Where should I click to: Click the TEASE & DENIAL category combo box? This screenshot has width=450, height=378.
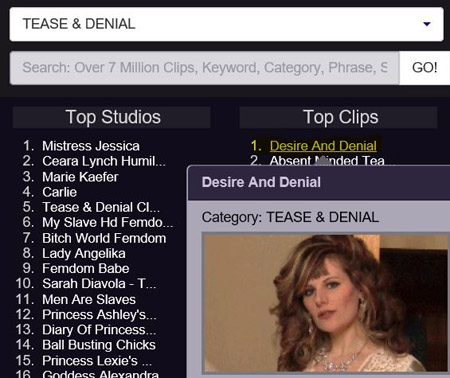tap(226, 24)
